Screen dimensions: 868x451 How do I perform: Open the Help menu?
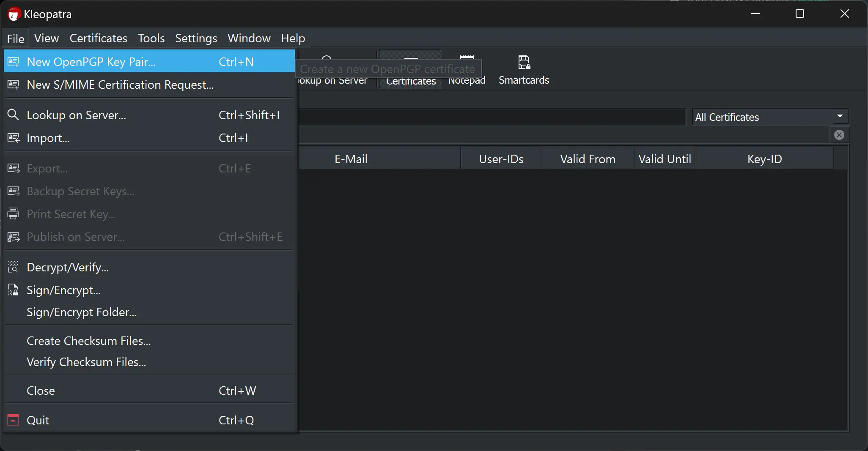point(293,38)
